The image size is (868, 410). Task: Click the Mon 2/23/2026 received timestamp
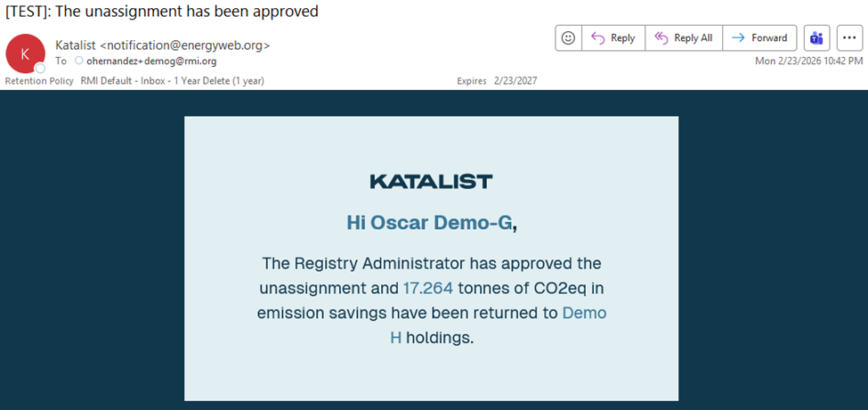click(x=808, y=61)
